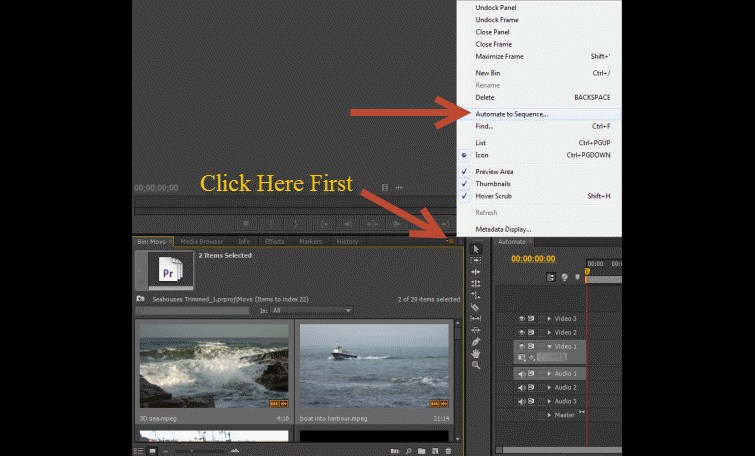755x456 pixels.
Task: Expand the Audio 1 track
Action: 549,374
